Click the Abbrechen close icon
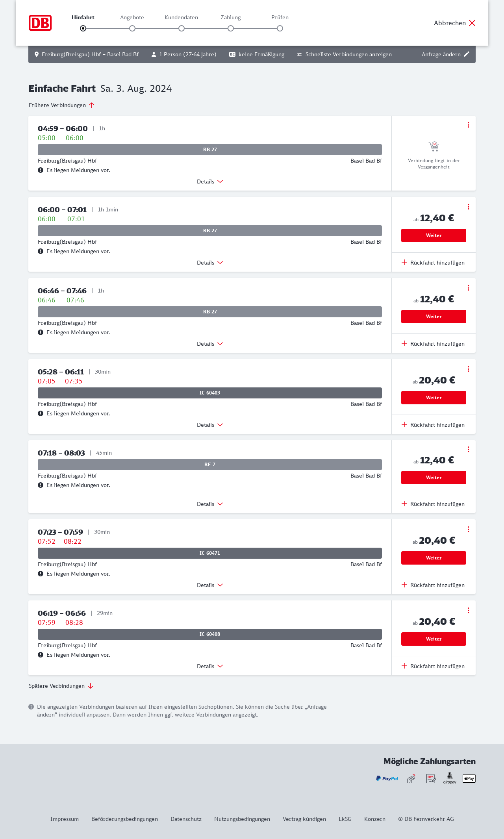The width and height of the screenshot is (504, 839). (x=472, y=23)
